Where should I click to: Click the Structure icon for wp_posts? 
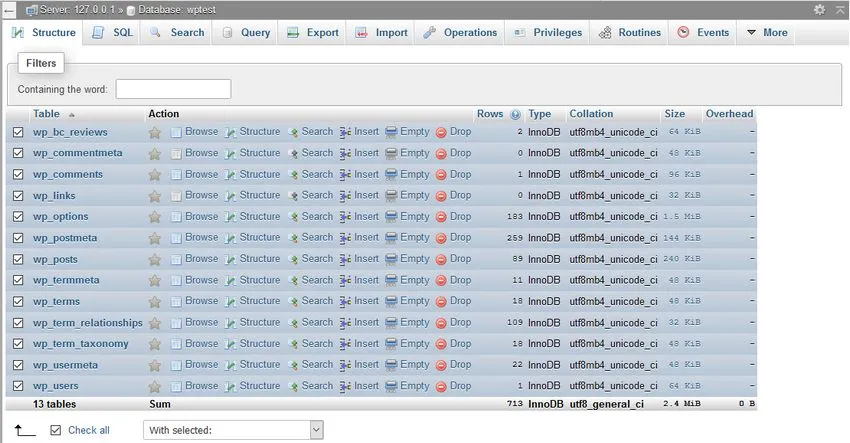[230, 259]
